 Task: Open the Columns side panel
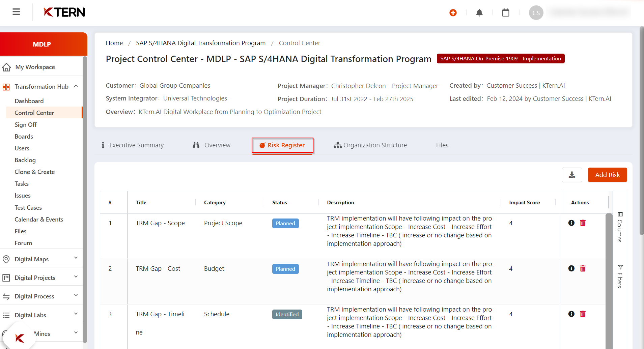[x=620, y=227]
